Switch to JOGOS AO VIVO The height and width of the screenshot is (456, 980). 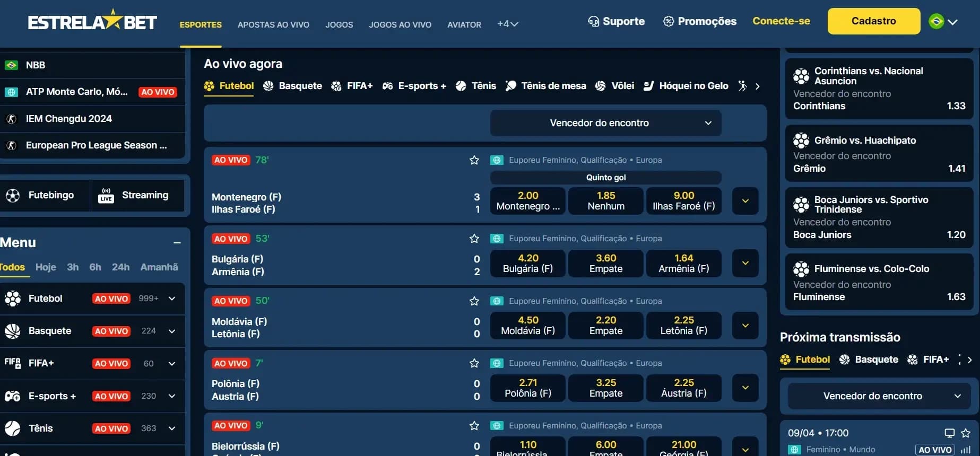click(400, 24)
